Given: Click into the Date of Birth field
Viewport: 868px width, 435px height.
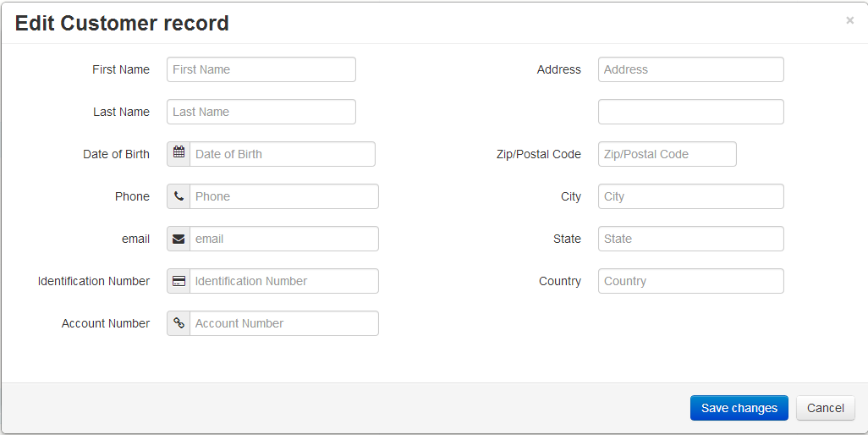Looking at the screenshot, I should coord(283,154).
